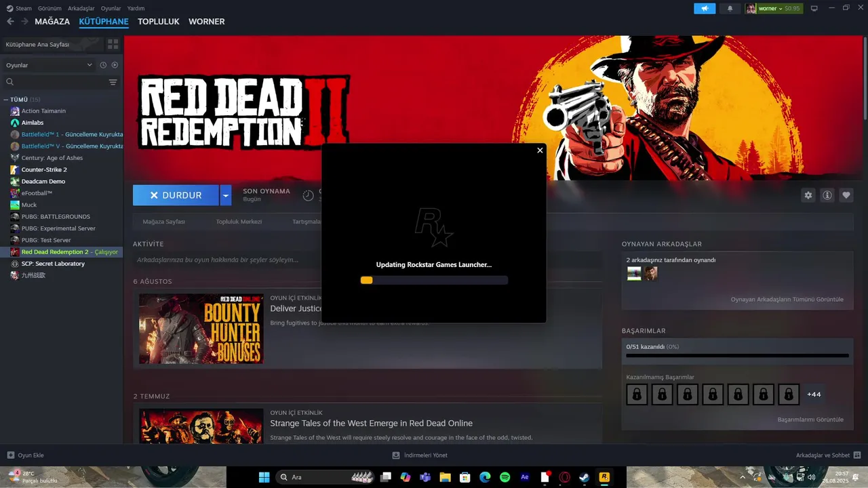Open the Steam announcements megaphone button
The height and width of the screenshot is (488, 868).
[x=705, y=8]
